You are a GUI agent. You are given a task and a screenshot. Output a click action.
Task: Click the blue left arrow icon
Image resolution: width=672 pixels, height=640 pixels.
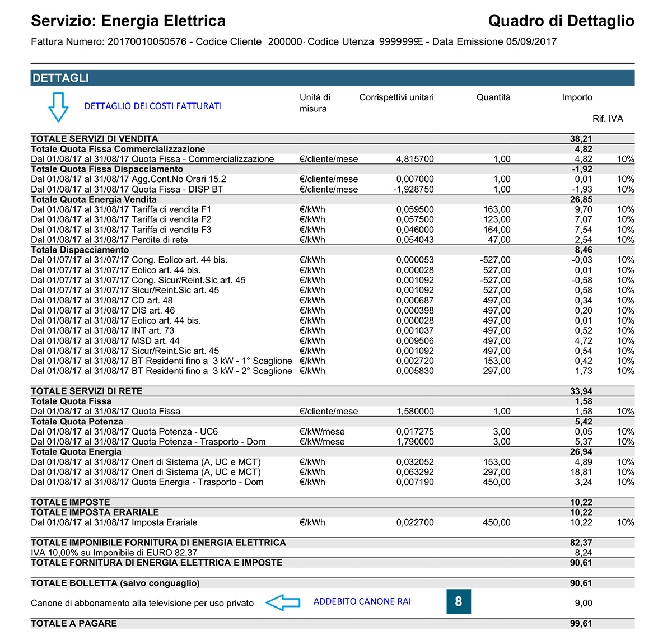tap(283, 602)
